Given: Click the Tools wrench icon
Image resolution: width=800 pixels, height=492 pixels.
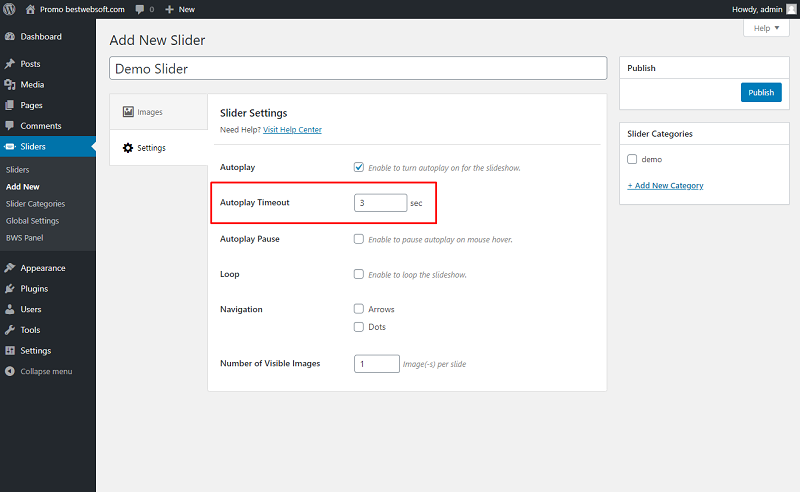Looking at the screenshot, I should tap(10, 330).
